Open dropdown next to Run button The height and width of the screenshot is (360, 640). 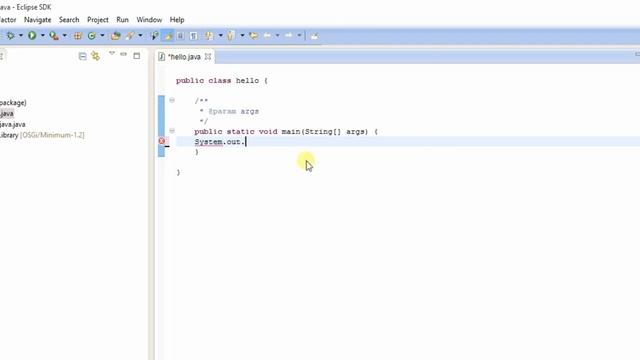(x=42, y=36)
